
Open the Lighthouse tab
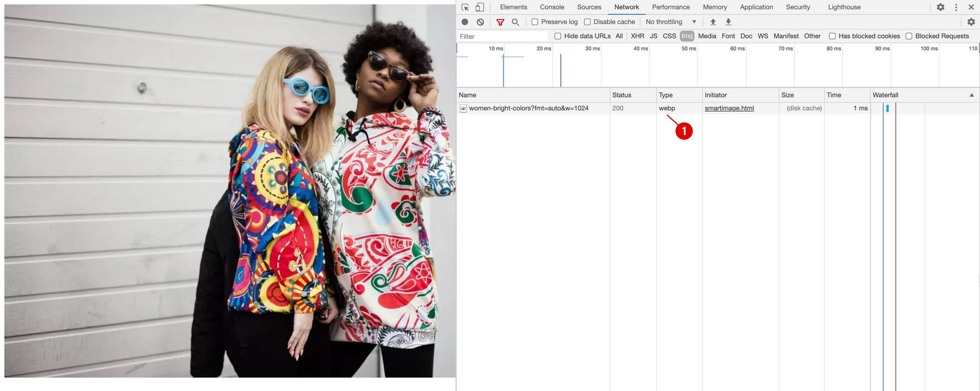(844, 7)
